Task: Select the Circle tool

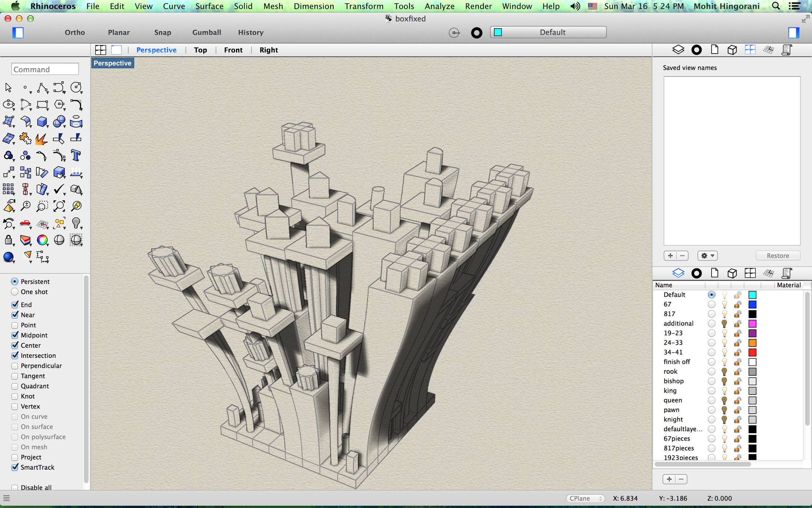Action: [76, 87]
